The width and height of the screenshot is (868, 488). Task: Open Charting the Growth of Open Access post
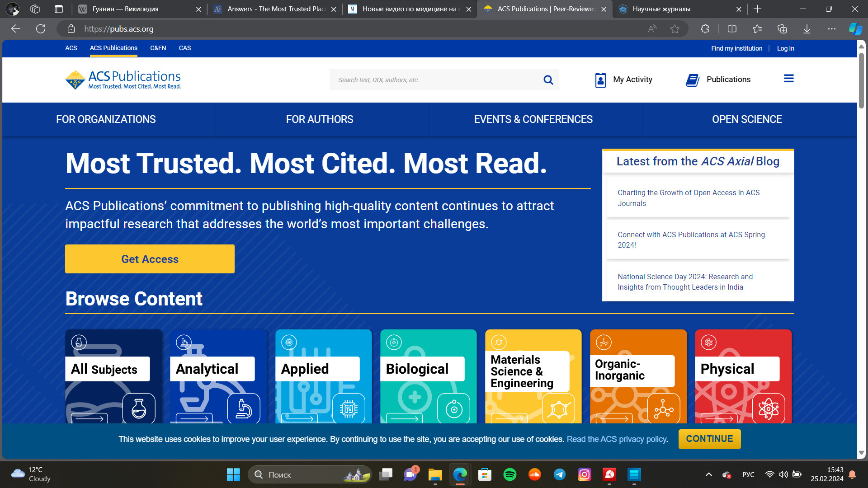tap(689, 198)
